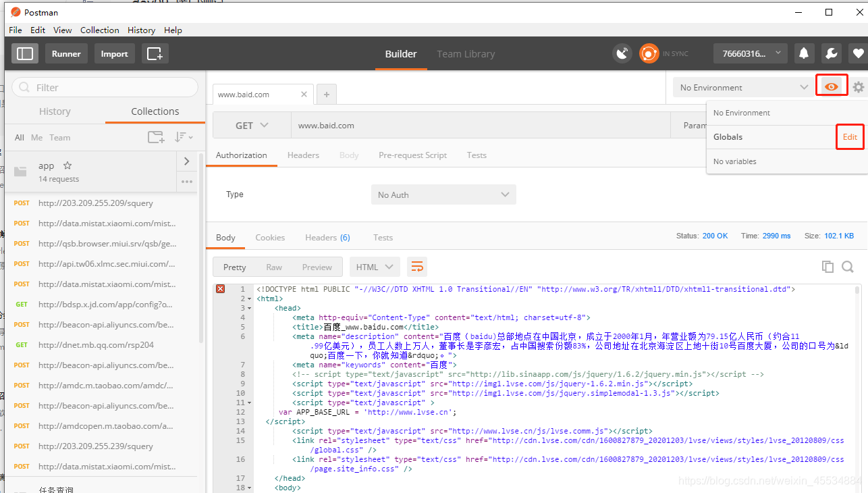868x493 pixels.
Task: Collapse body fold on line 18
Action: 249,488
